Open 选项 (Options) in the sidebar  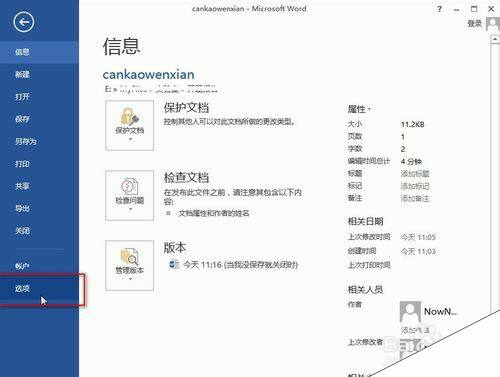(39, 289)
